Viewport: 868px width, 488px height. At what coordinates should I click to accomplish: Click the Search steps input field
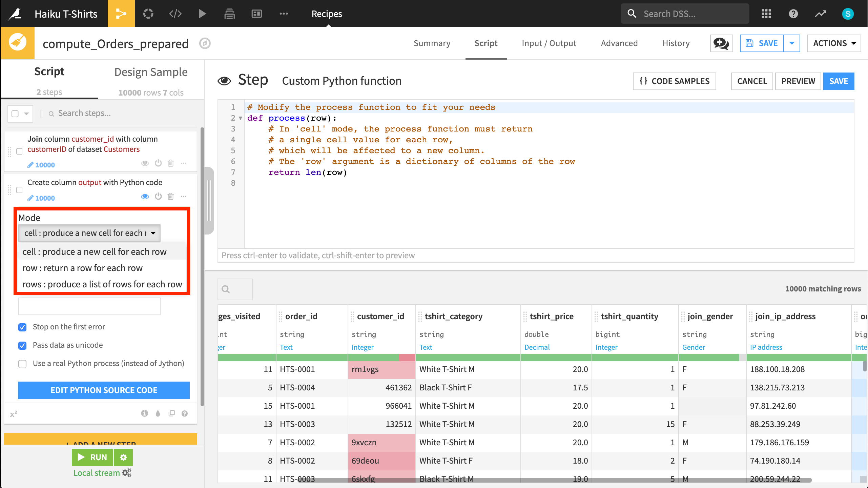tap(122, 113)
